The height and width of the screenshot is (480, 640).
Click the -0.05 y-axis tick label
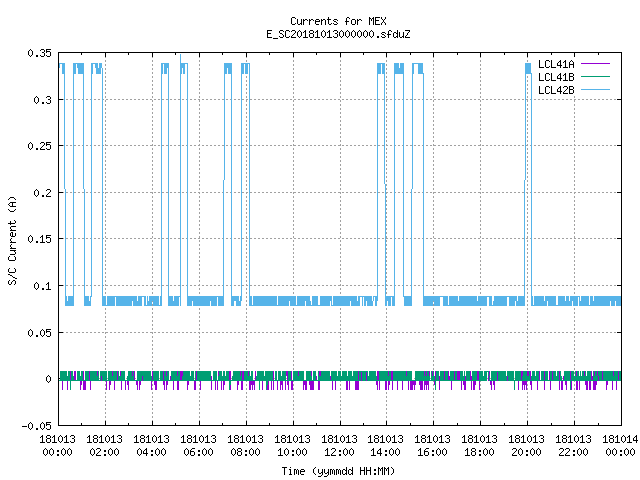click(x=37, y=426)
